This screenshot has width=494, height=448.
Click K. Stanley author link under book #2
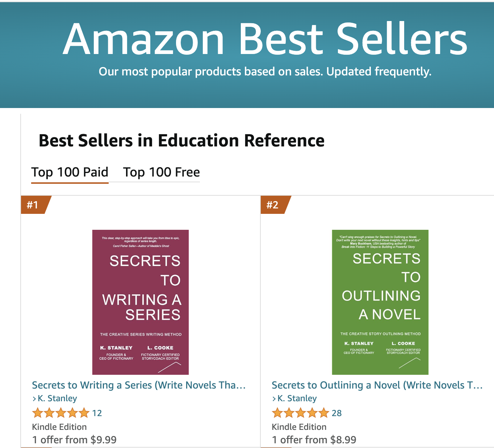click(297, 398)
